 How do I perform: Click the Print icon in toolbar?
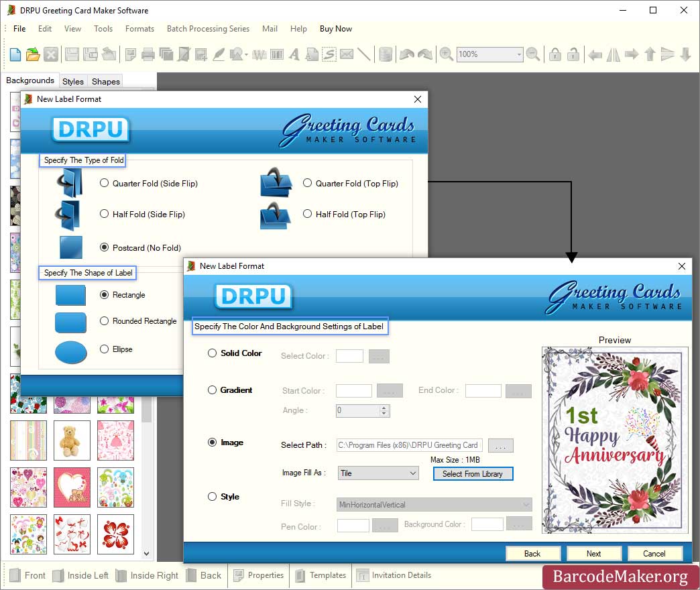click(x=148, y=54)
